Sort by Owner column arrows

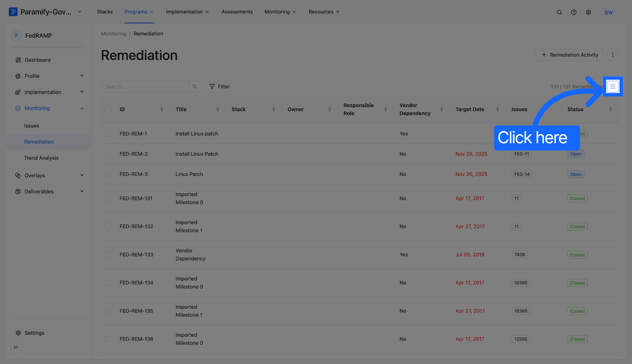(x=330, y=109)
